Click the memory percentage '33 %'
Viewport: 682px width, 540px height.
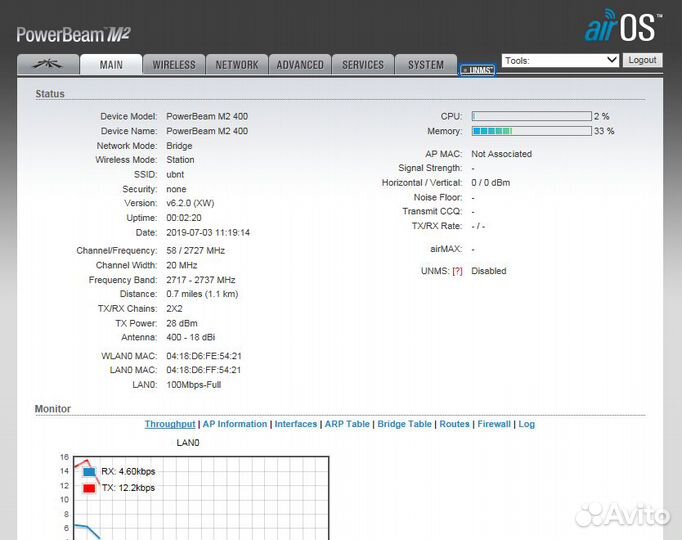click(604, 131)
